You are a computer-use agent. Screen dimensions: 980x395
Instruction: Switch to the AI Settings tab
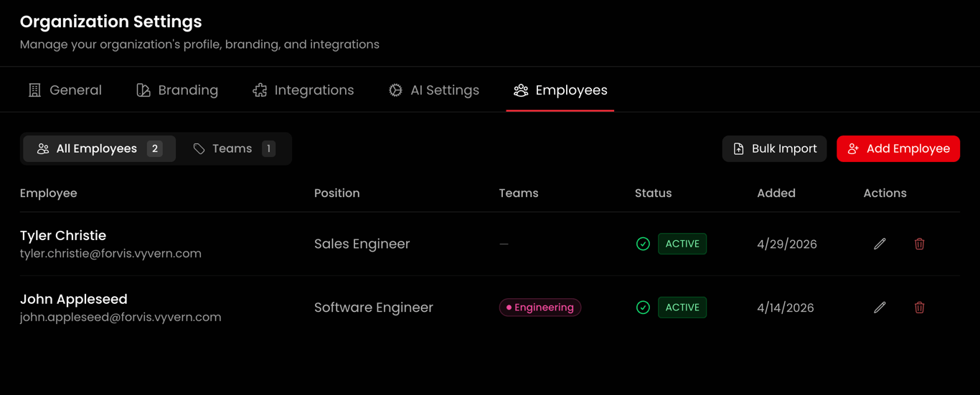[x=434, y=90]
